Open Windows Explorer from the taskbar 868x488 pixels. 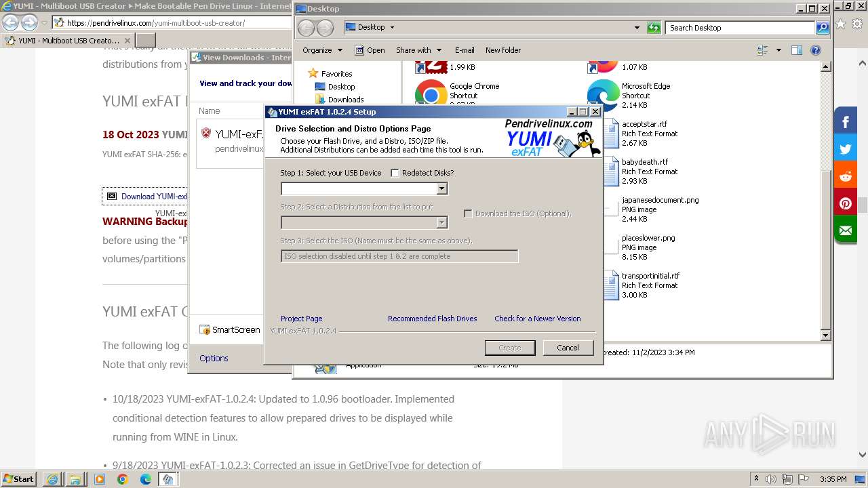click(75, 479)
